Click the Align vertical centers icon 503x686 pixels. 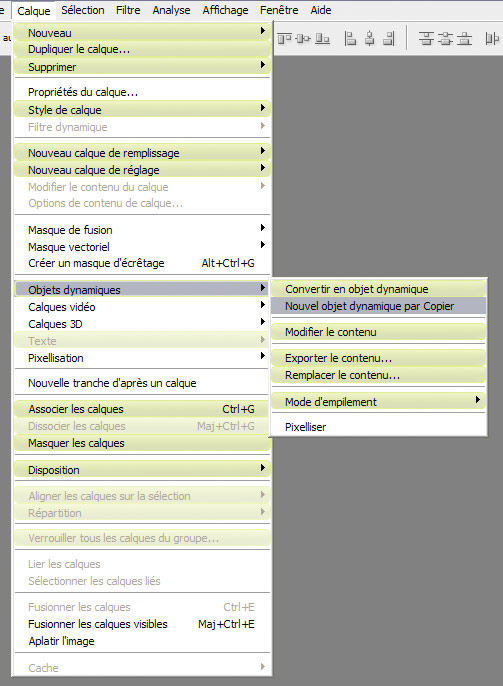[x=303, y=39]
